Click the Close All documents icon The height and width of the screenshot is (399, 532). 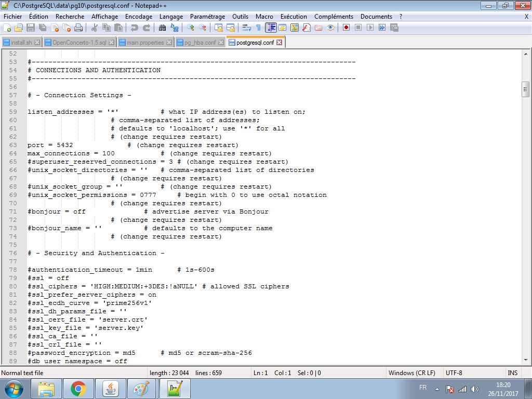pyautogui.click(x=66, y=28)
